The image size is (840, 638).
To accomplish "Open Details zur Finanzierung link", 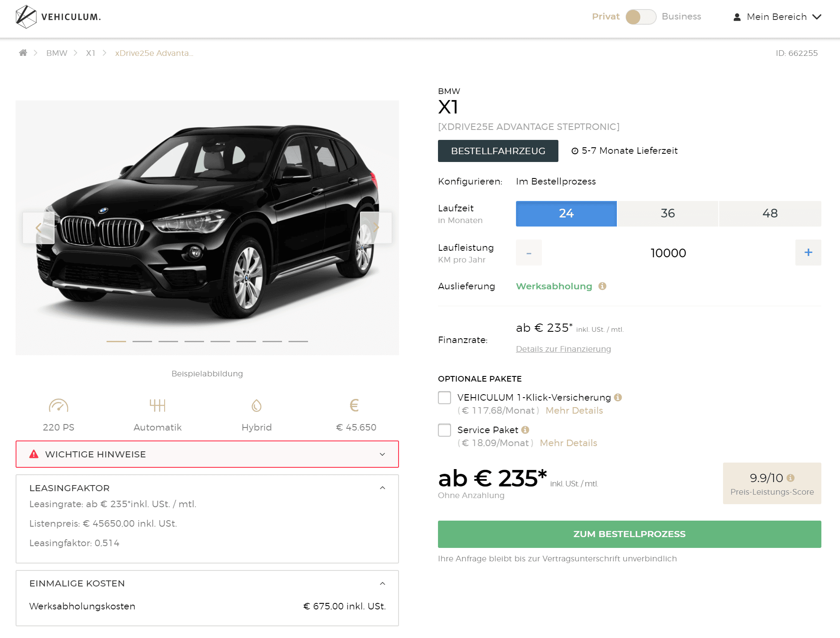I will tap(564, 349).
